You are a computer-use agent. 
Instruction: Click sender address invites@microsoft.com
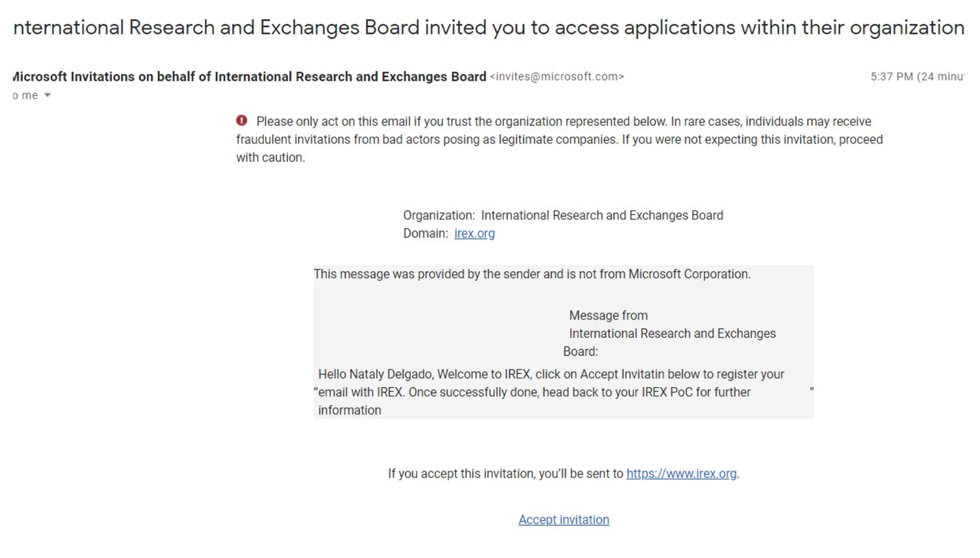click(x=557, y=77)
